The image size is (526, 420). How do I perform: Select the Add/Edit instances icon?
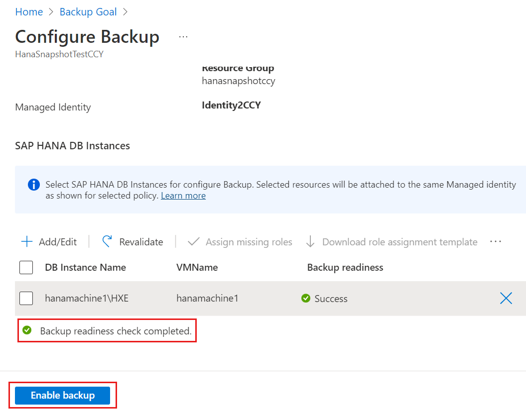26,241
